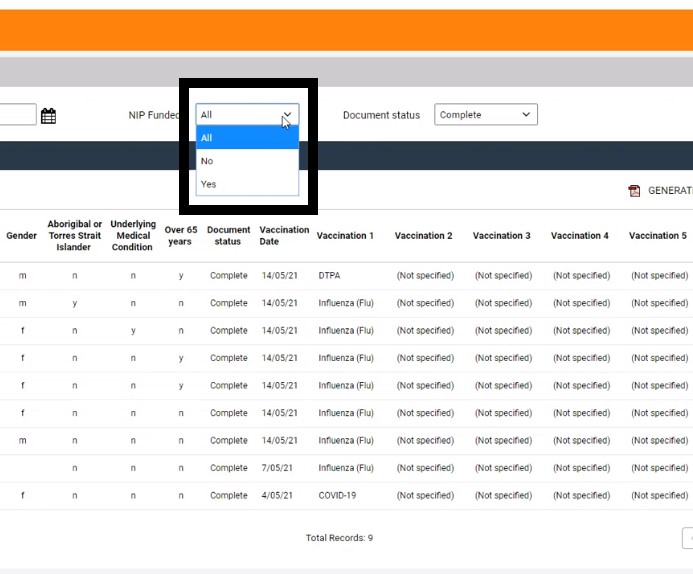Click the Vaccination 1 column header

(x=345, y=236)
